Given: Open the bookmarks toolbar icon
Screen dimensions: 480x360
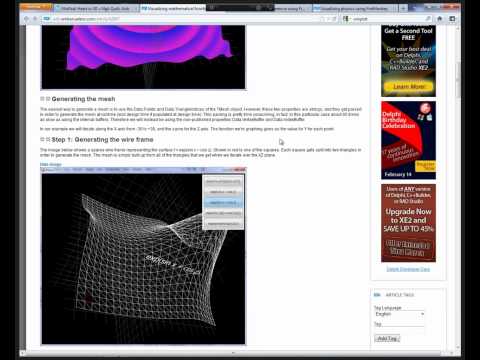Looking at the screenshot, I should pyautogui.click(x=452, y=19).
